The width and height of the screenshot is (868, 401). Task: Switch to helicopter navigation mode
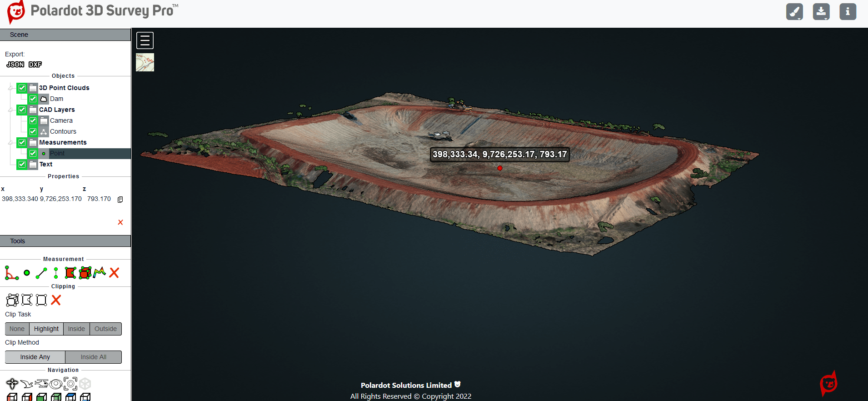[41, 384]
